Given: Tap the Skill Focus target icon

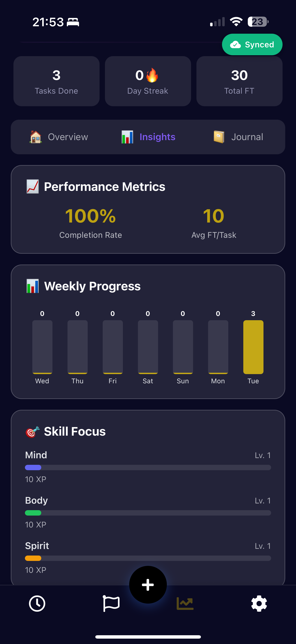Looking at the screenshot, I should [x=33, y=432].
